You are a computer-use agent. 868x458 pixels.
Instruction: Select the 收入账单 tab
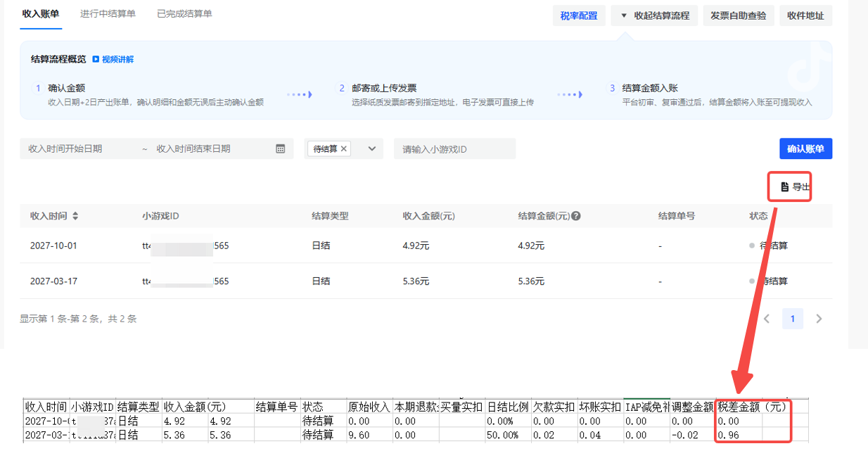(41, 14)
